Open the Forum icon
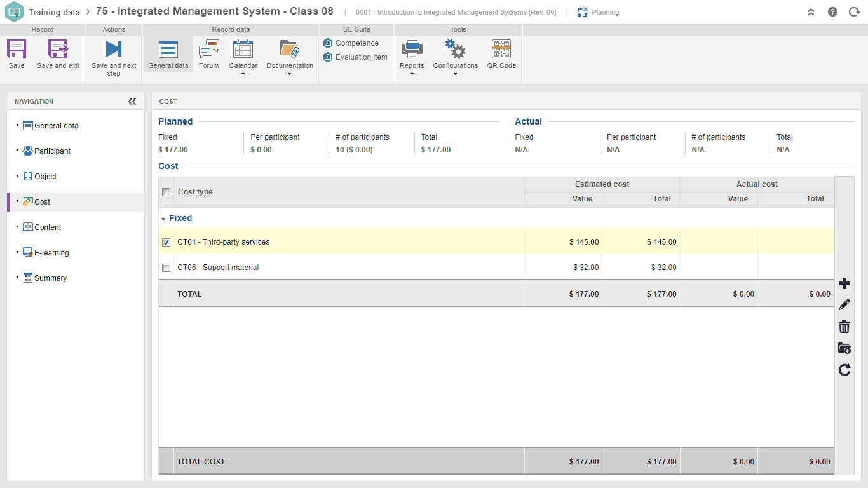Image resolution: width=868 pixels, height=488 pixels. (208, 49)
